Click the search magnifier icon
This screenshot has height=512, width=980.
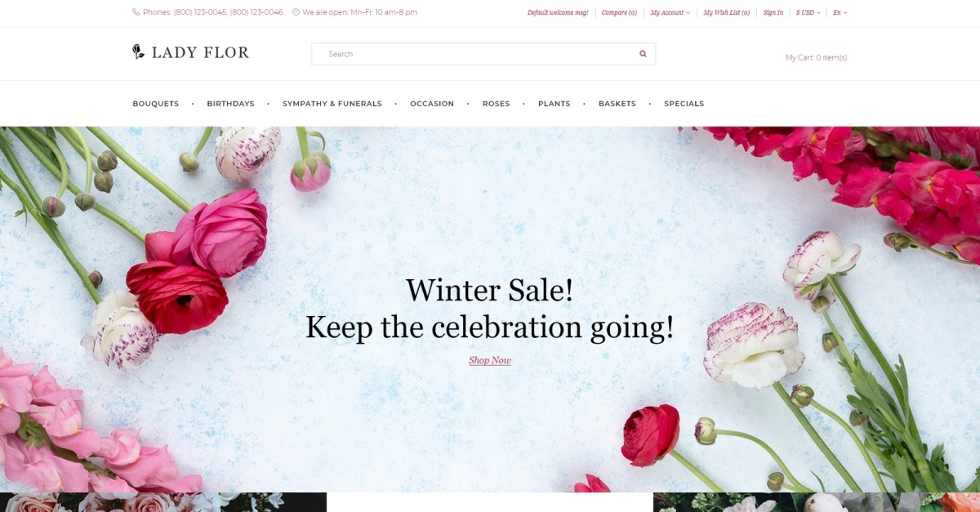click(643, 54)
